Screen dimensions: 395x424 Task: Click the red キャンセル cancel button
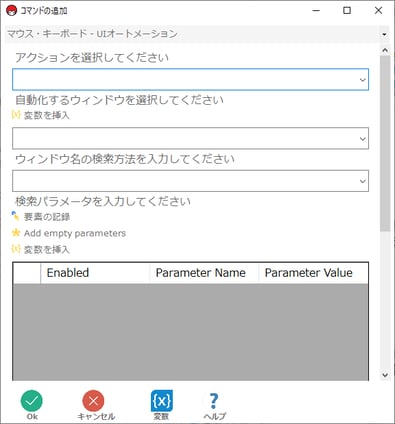point(95,405)
